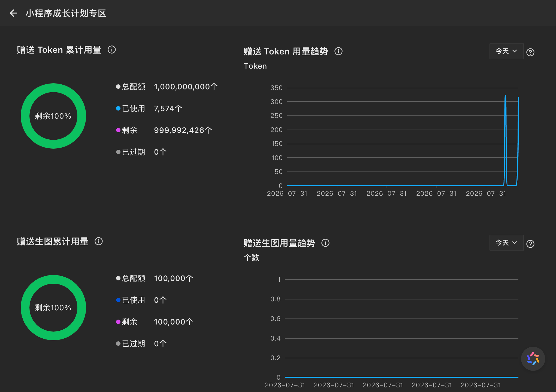This screenshot has height=392, width=556.
Task: Click the 个数 axis label
Action: click(252, 258)
